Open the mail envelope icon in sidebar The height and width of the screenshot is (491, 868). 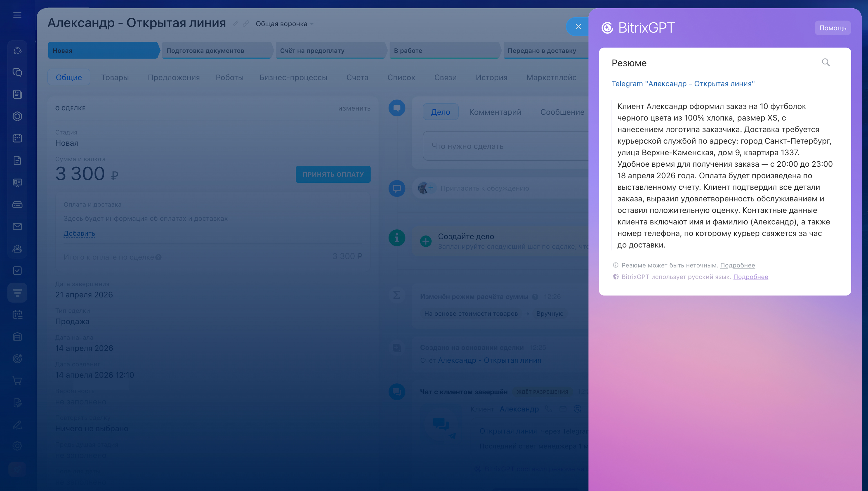(x=17, y=226)
